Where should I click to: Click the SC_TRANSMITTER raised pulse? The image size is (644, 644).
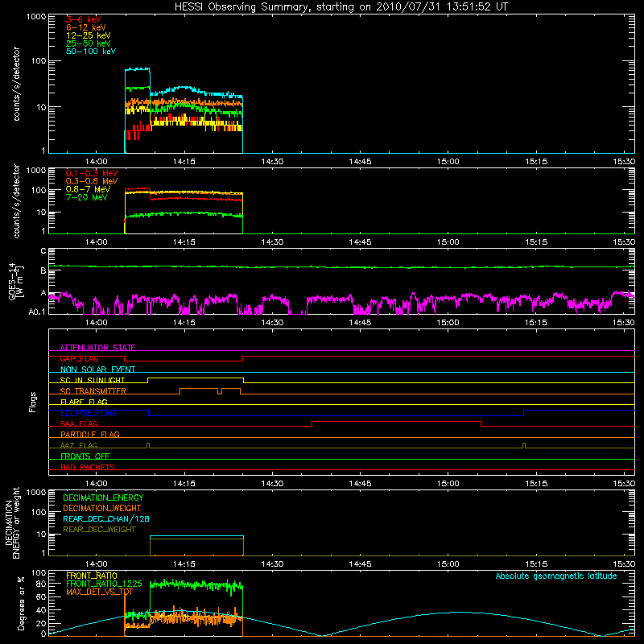tap(199, 388)
